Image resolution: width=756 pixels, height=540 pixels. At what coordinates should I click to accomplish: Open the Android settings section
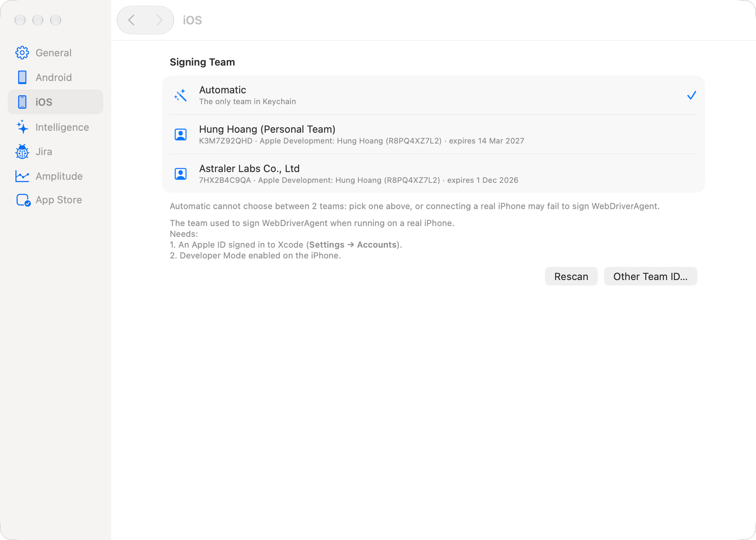pos(55,77)
